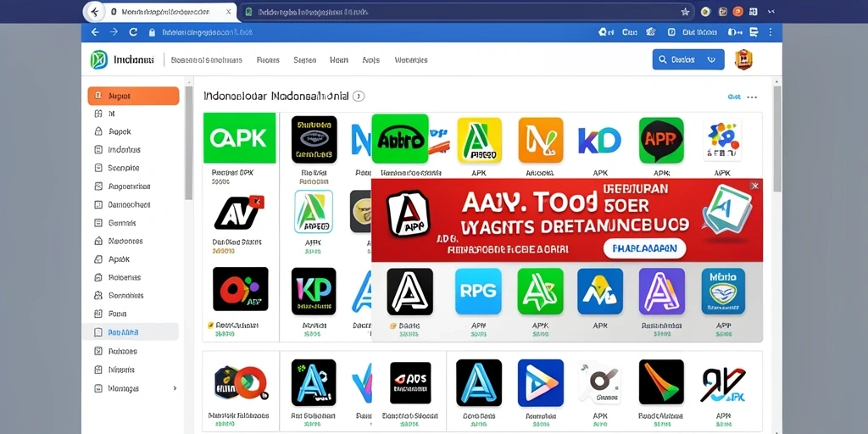The width and height of the screenshot is (868, 434).
Task: Click the blue RPG app icon
Action: [x=478, y=292]
